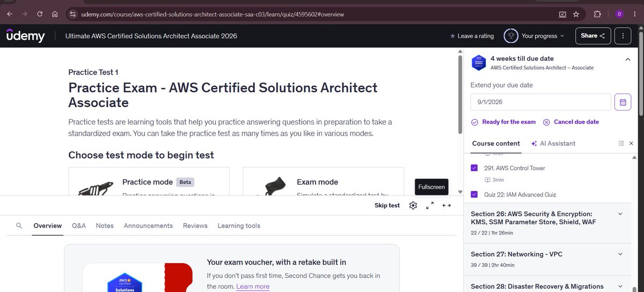Open the browser extensions puzzle icon
This screenshot has height=292, width=644.
[598, 14]
